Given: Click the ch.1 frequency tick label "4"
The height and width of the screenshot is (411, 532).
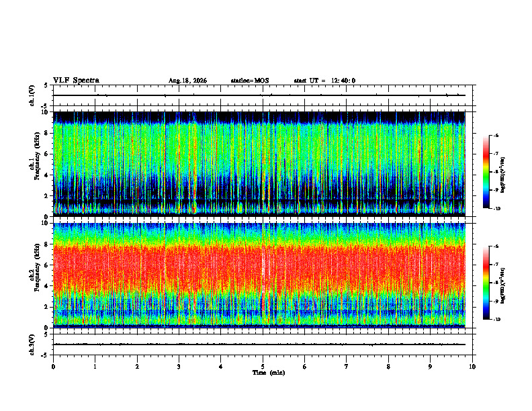Looking at the screenshot, I should click(x=46, y=175).
